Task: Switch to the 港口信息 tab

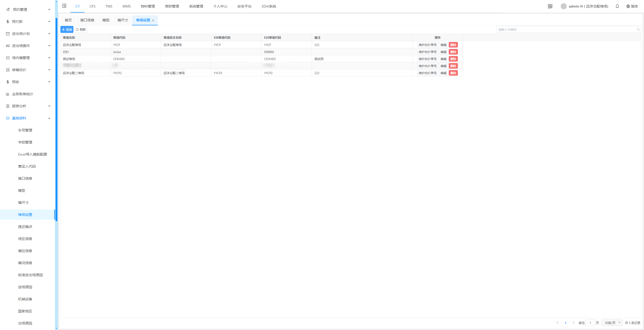Action: pos(87,20)
